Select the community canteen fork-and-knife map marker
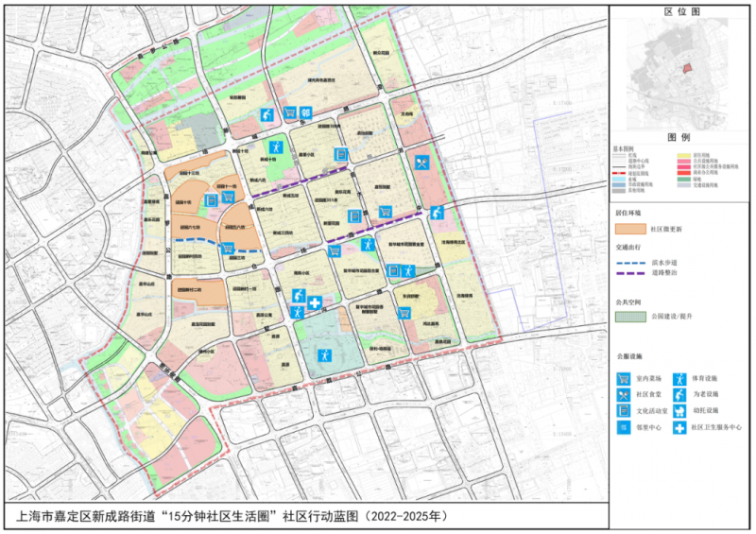 tap(421, 163)
